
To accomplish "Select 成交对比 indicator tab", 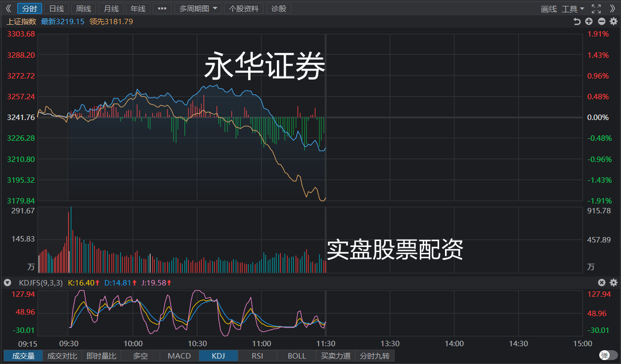I will pos(62,356).
